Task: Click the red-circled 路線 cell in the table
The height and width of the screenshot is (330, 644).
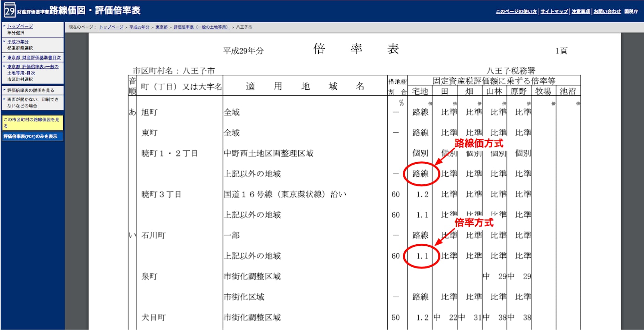Action: 420,174
